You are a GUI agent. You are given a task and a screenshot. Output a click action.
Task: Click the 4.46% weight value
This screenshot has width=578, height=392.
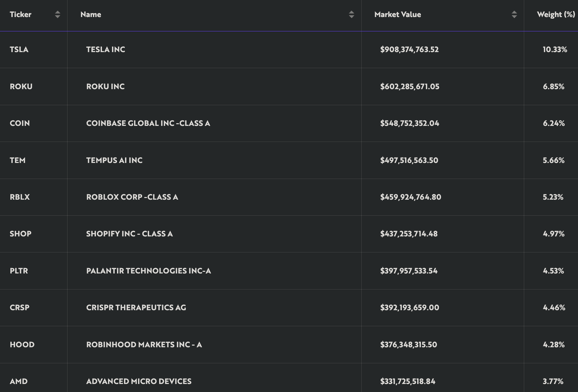coord(554,308)
